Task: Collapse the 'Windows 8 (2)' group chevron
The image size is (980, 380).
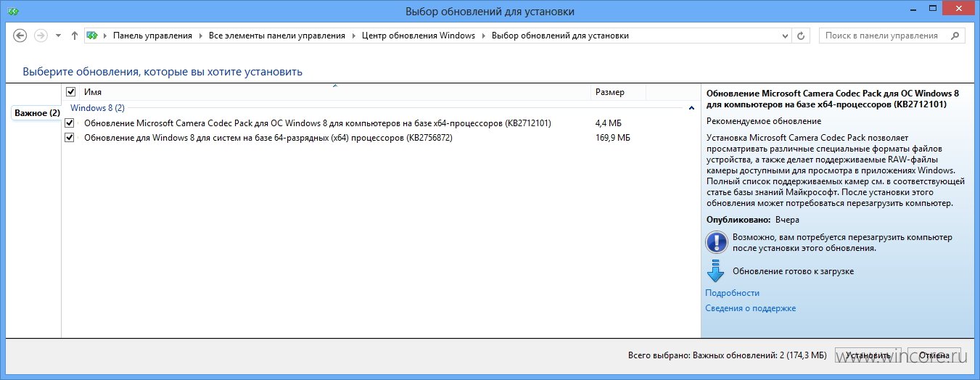Action: coord(691,108)
